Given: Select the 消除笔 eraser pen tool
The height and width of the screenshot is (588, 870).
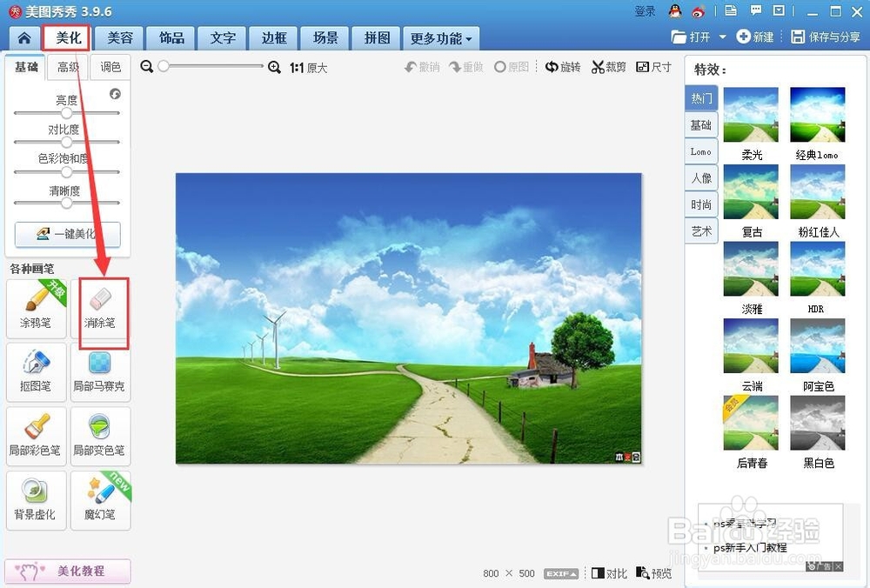Looking at the screenshot, I should point(100,309).
